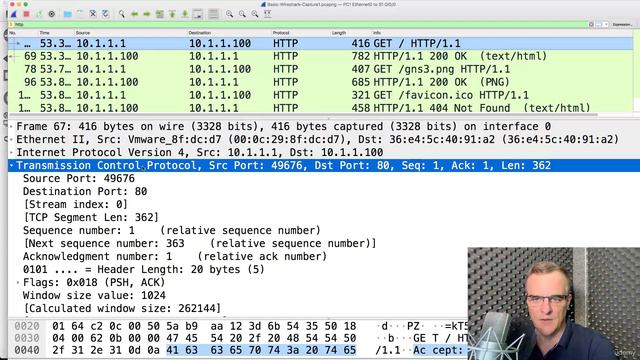Select the [TCP Segment Len: 362] field
The height and width of the screenshot is (360, 640).
pyautogui.click(x=91, y=218)
